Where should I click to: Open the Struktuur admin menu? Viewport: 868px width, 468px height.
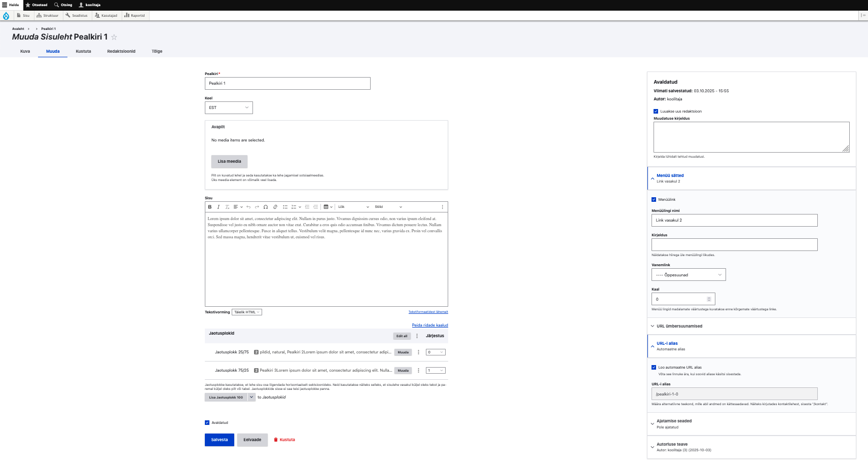(x=48, y=16)
